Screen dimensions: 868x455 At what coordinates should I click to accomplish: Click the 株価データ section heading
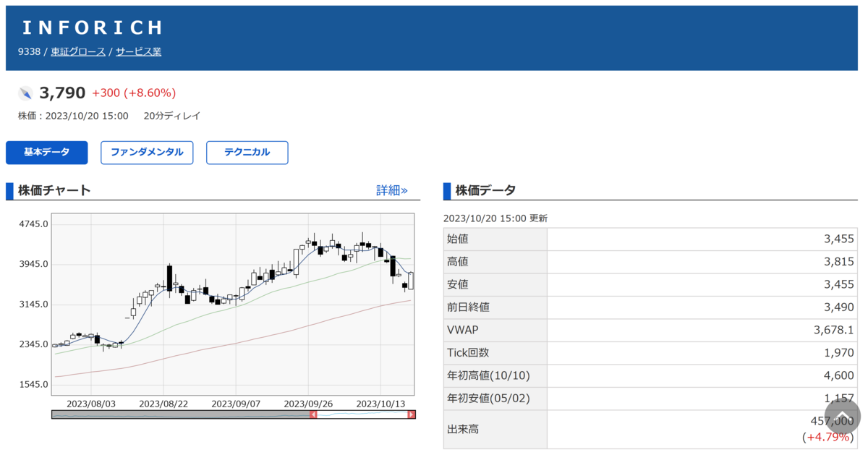tap(485, 191)
